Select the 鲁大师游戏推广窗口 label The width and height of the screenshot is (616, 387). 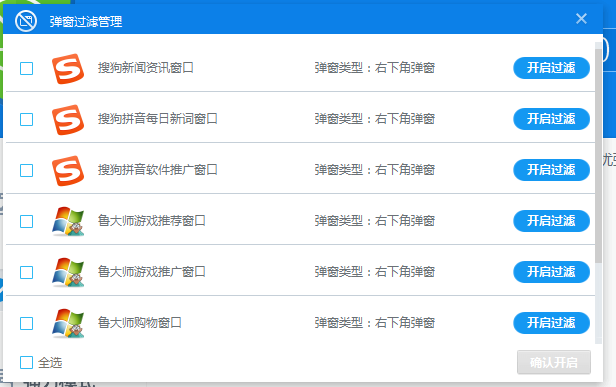pyautogui.click(x=152, y=272)
